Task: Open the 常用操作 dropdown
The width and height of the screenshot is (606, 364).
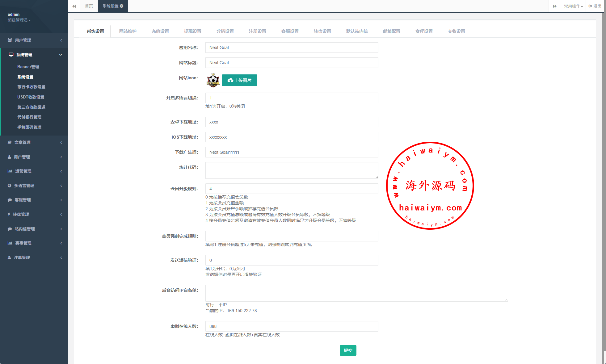Action: (573, 6)
